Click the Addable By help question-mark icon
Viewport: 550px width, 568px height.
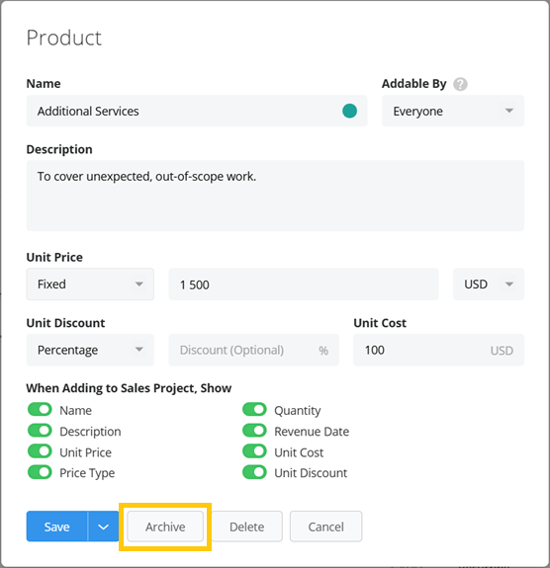point(460,84)
